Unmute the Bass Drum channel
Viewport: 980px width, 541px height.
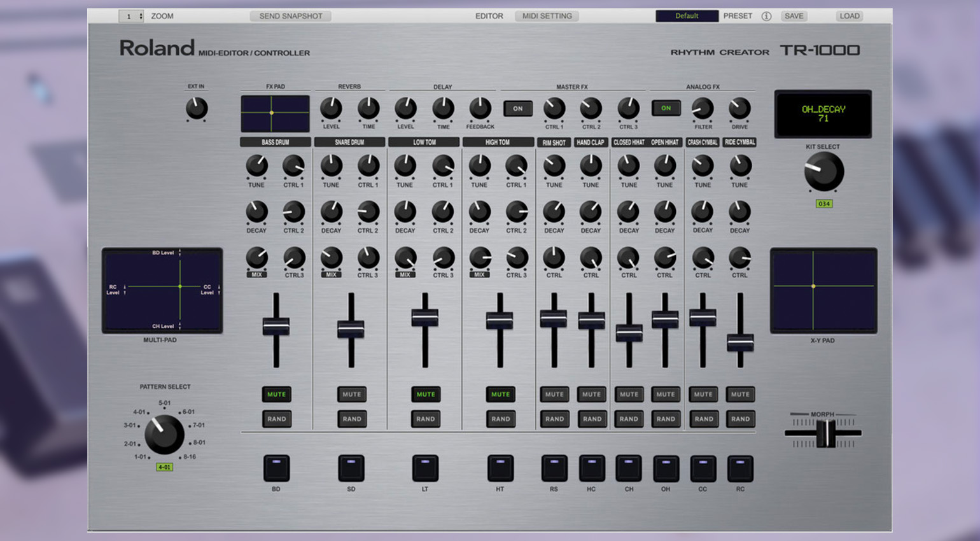coord(276,395)
